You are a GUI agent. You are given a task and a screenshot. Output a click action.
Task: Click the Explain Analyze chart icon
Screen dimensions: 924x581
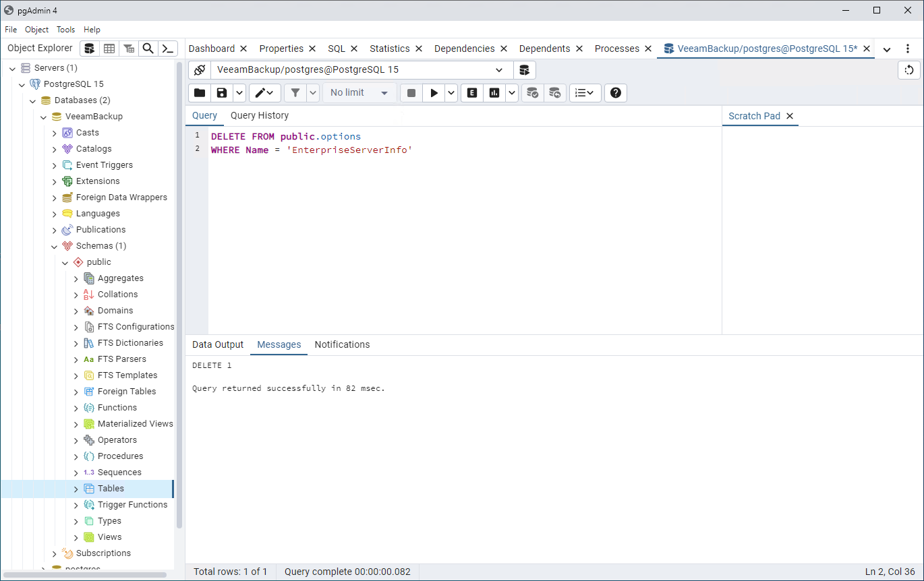[x=494, y=93]
